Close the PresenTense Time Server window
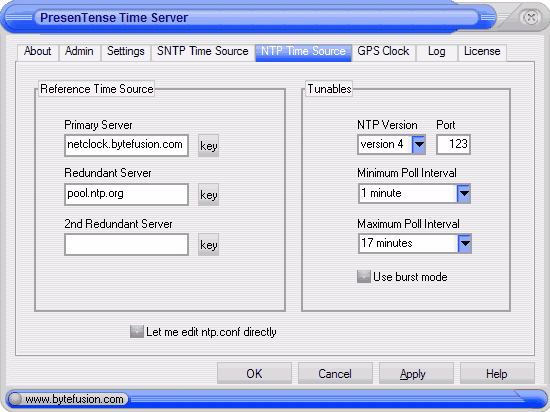This screenshot has height=412, width=550. coord(531,17)
